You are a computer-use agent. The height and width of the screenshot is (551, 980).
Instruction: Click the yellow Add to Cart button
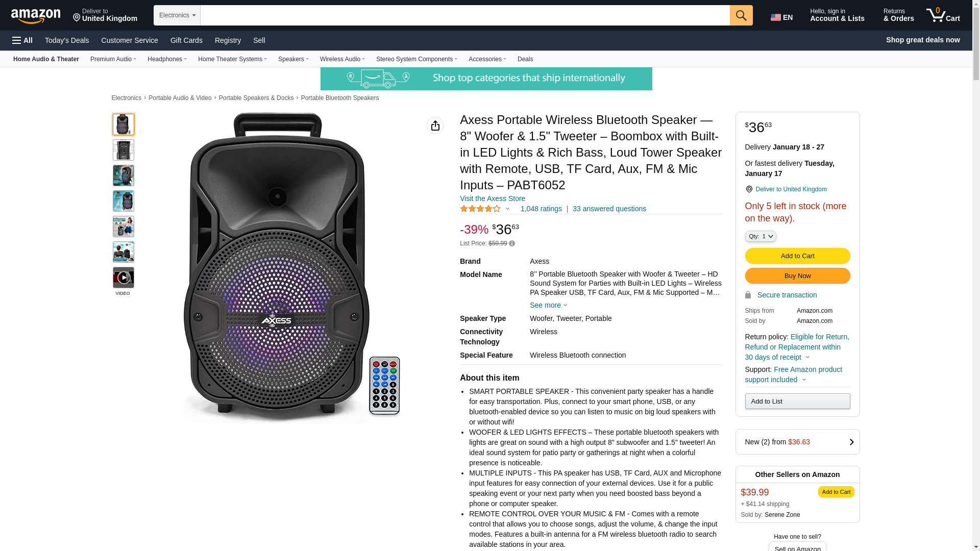[x=797, y=256]
